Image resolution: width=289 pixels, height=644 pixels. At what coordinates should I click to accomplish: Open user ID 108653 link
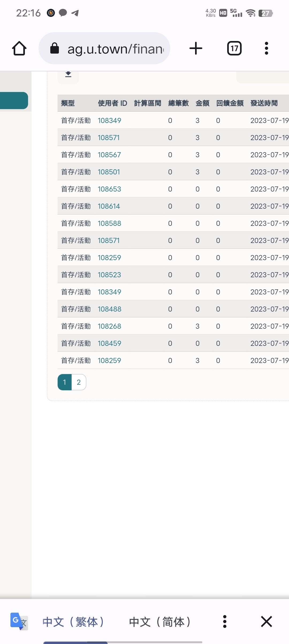pos(109,189)
